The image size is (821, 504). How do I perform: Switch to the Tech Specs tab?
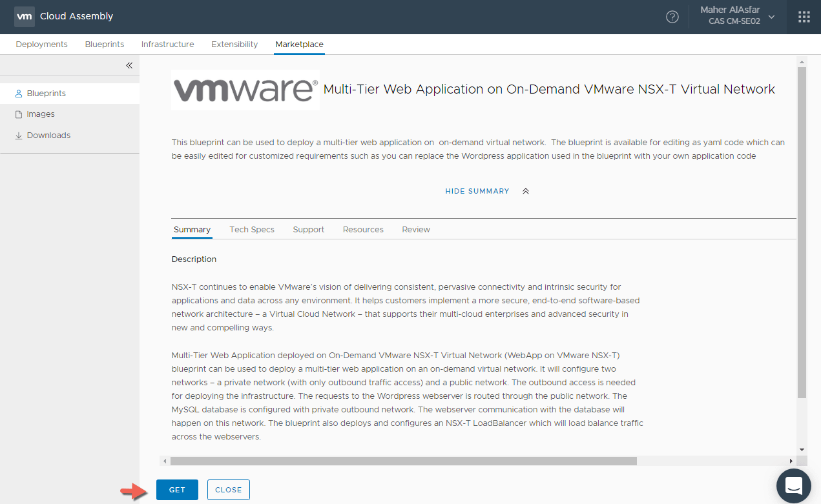(x=252, y=230)
